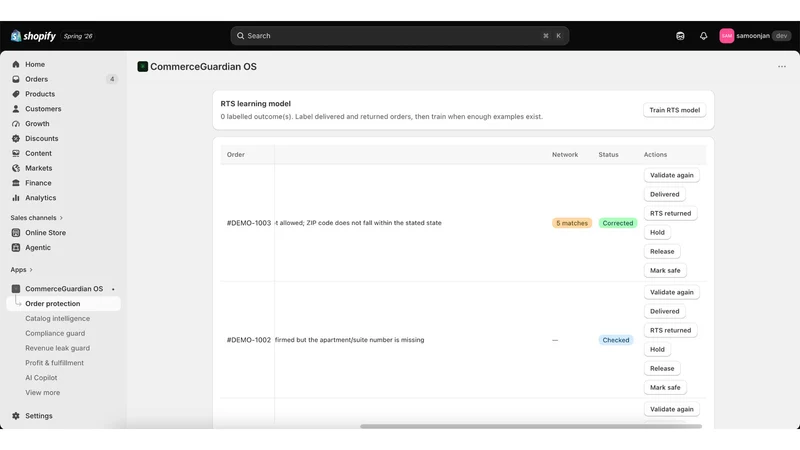Click order number #DEMO-1002

pyautogui.click(x=248, y=340)
